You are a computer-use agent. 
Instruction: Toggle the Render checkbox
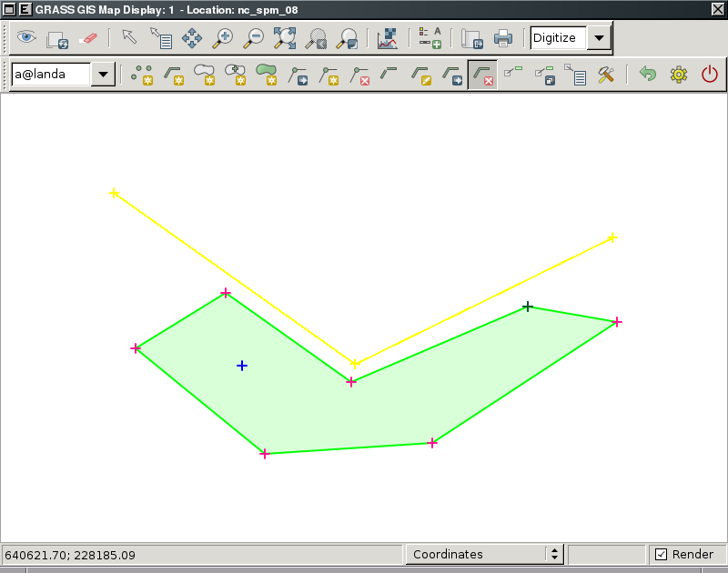pyautogui.click(x=662, y=554)
